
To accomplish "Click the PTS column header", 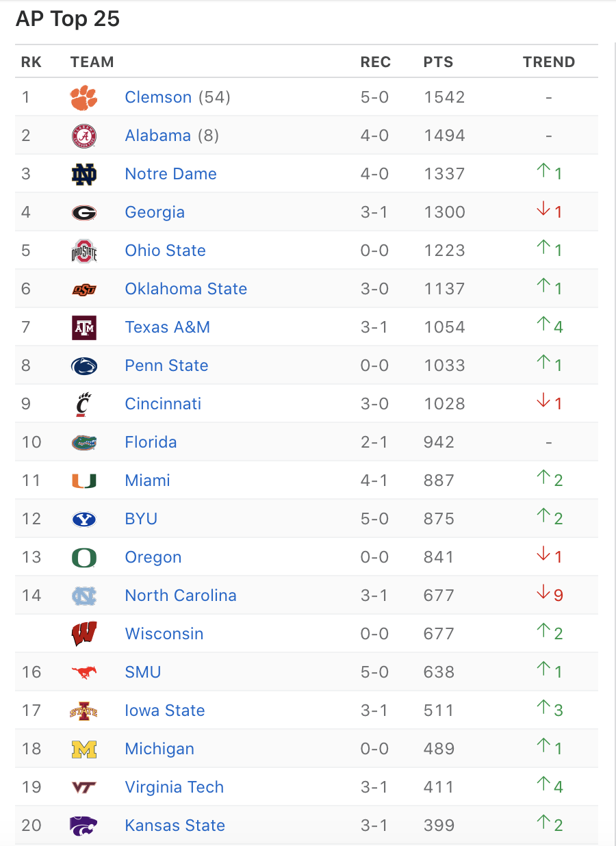I will coord(438,62).
